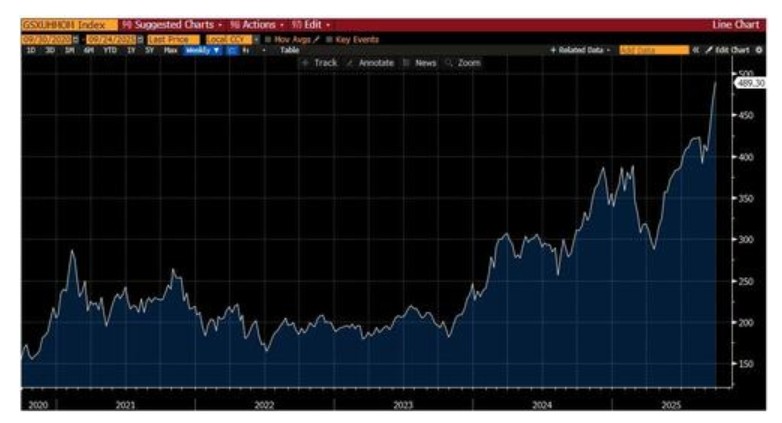Select the 3D time range
The height and width of the screenshot is (423, 782).
point(50,50)
